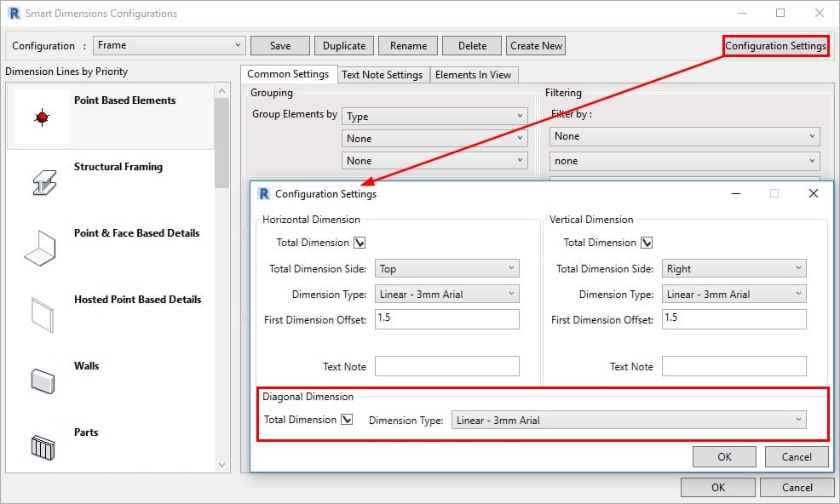Open the Configuration dropdown showing Frame

[x=170, y=45]
